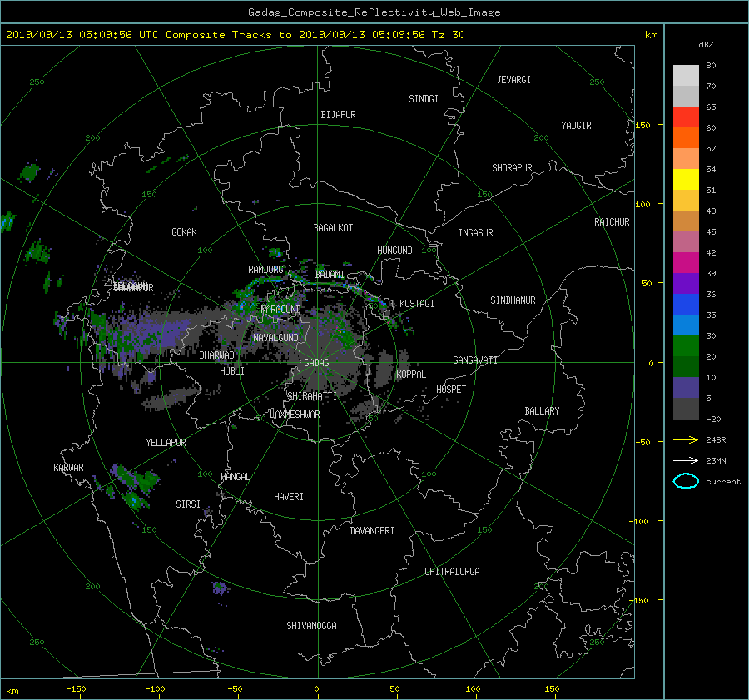This screenshot has height=700, width=749.
Task: Click the BAGALKOT city label
Action: click(x=333, y=228)
